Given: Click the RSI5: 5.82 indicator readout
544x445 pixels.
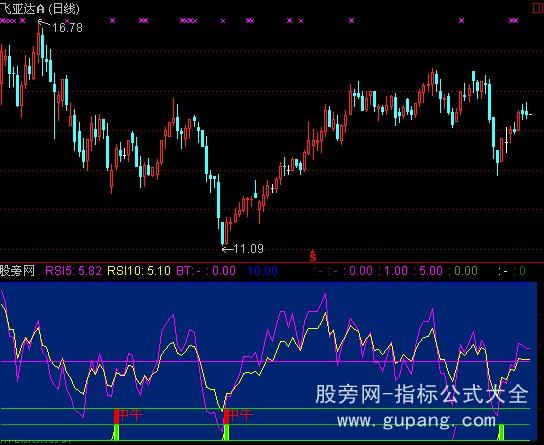Looking at the screenshot, I should tap(74, 271).
